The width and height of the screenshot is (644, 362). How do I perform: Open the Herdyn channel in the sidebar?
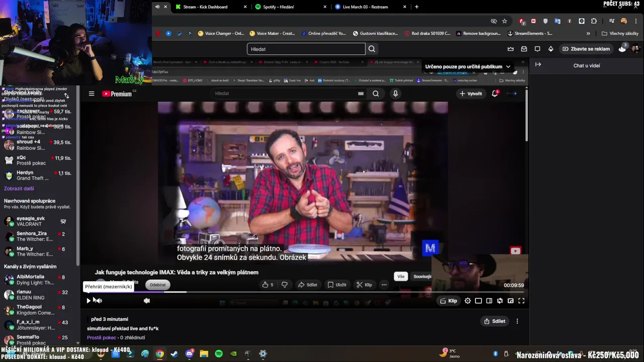pos(38,175)
